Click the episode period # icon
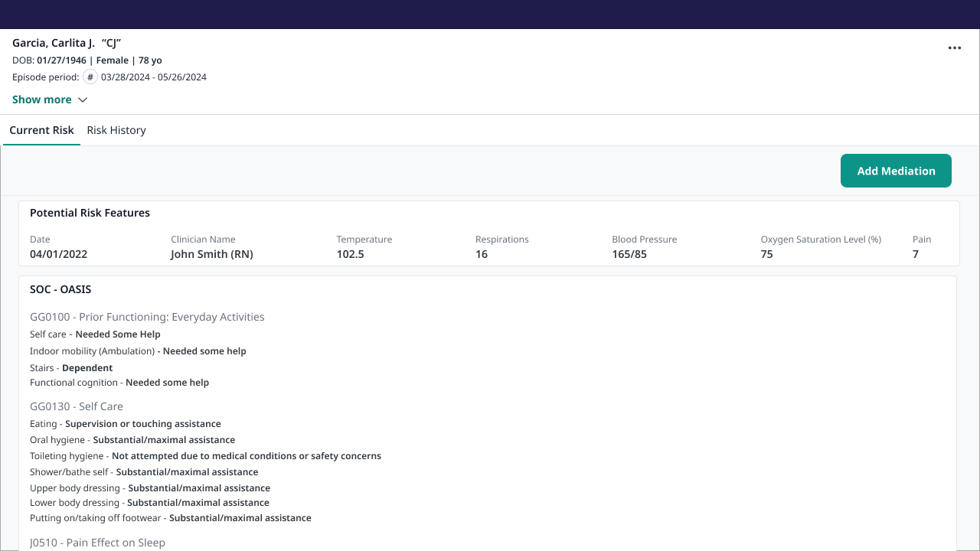The image size is (980, 551). pos(90,77)
